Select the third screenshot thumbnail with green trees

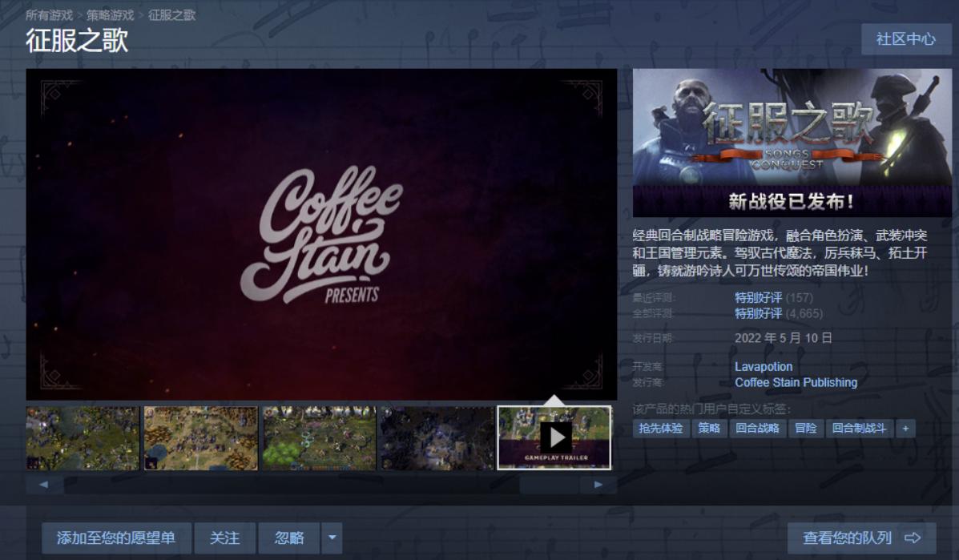(x=319, y=438)
